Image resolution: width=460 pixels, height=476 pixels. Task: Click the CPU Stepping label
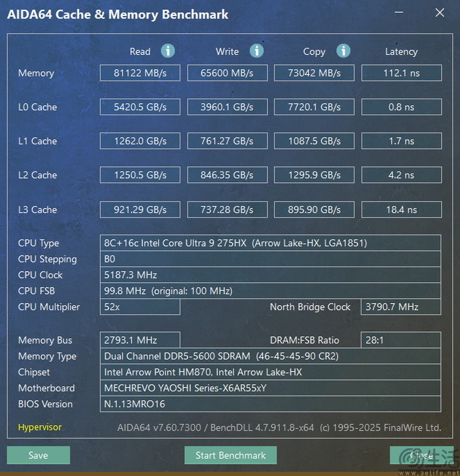pos(47,259)
